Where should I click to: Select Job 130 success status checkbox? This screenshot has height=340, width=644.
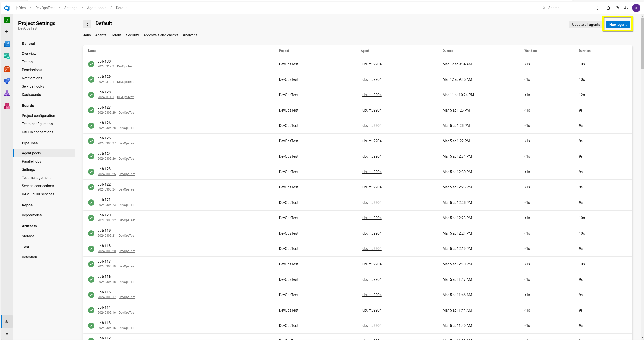coord(91,64)
